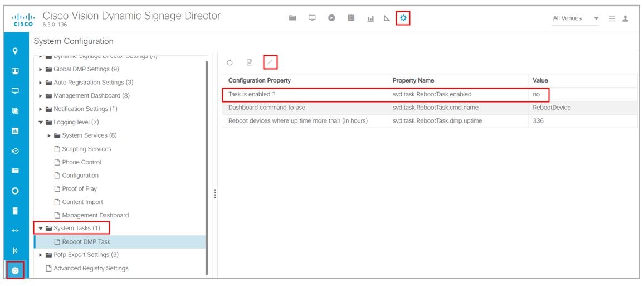The width and height of the screenshot is (644, 286).
Task: Select the Scripting Services tree item
Action: pyautogui.click(x=86, y=149)
